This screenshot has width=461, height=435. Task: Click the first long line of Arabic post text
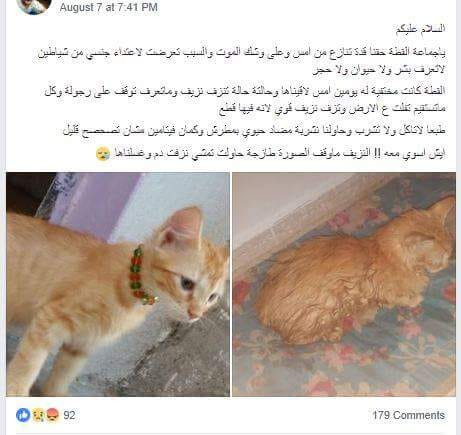click(x=241, y=52)
